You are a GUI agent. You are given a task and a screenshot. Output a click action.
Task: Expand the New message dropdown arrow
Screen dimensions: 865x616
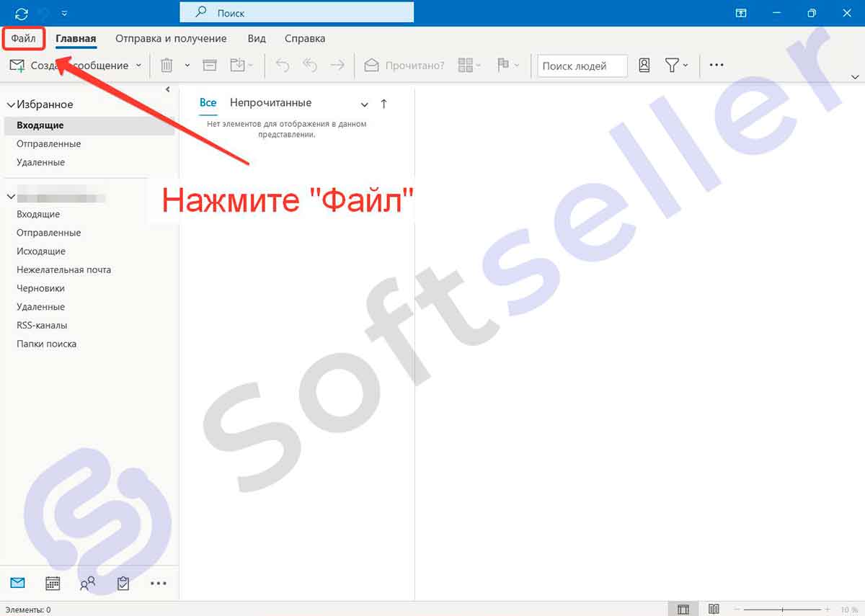138,66
